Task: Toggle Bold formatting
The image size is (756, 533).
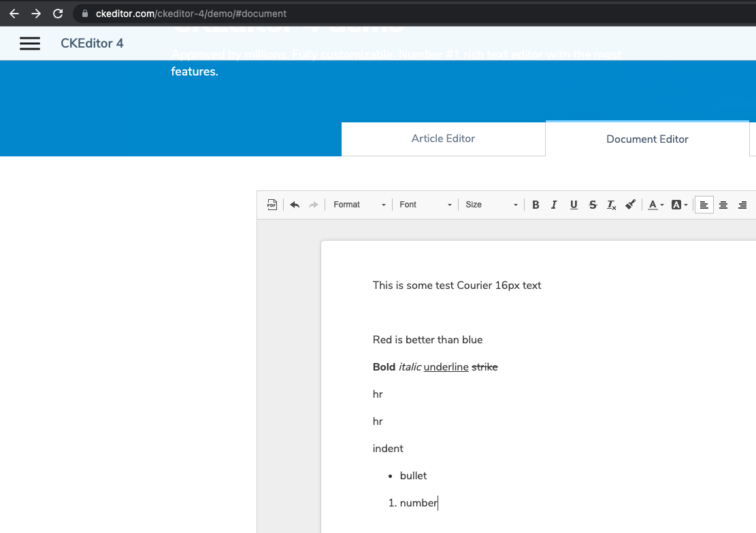Action: click(535, 205)
